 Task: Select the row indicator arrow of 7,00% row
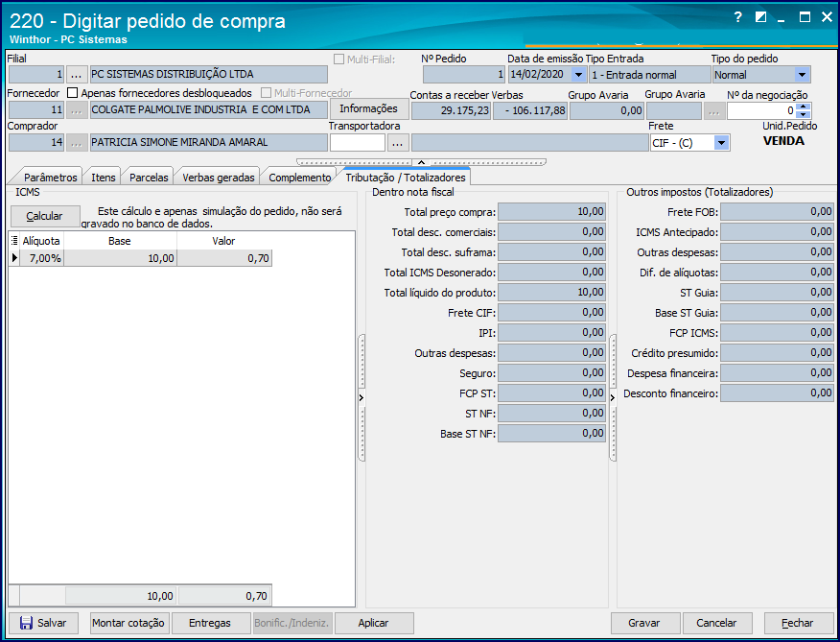pyautogui.click(x=14, y=258)
